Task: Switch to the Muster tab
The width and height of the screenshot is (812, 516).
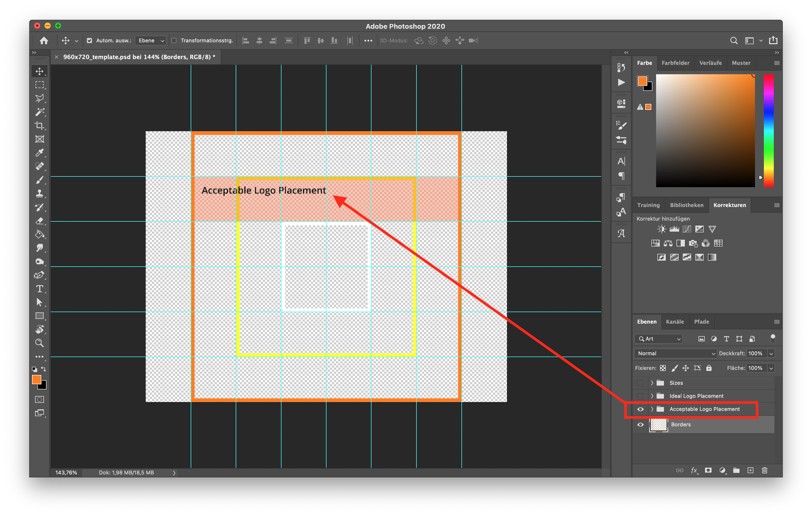Action: [741, 63]
